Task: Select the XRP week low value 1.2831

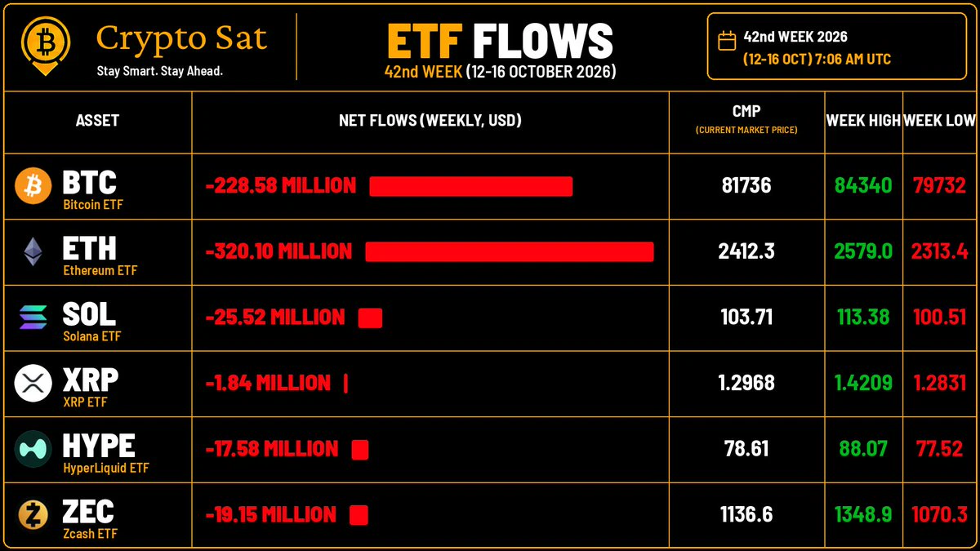Action: pos(940,383)
